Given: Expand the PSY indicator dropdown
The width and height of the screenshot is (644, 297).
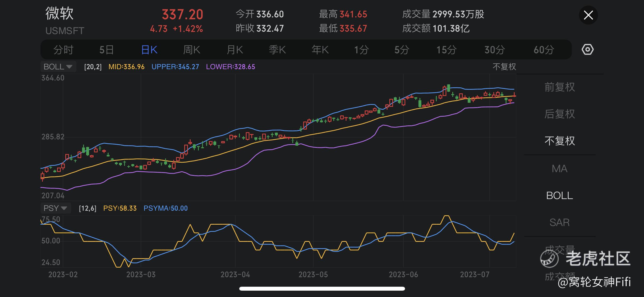Looking at the screenshot, I should (x=55, y=208).
